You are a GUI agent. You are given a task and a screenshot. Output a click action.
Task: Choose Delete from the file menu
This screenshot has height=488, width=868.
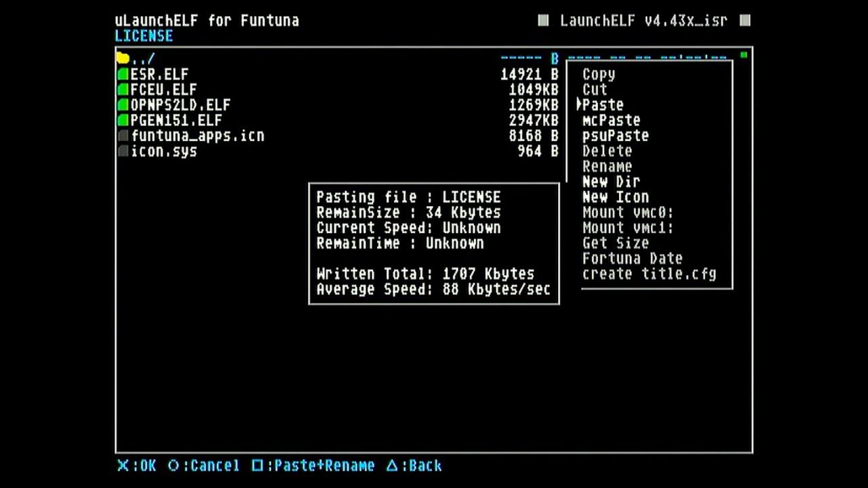pos(607,151)
